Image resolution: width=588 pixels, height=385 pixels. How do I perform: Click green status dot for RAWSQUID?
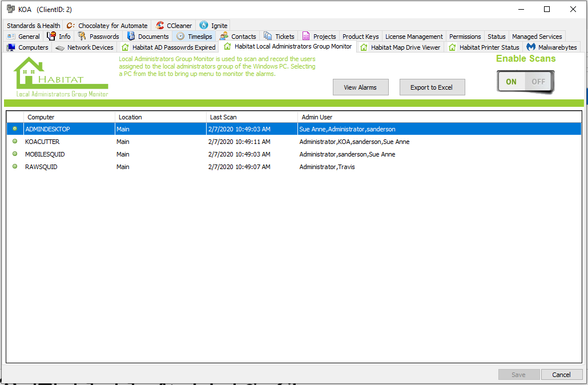tap(15, 167)
